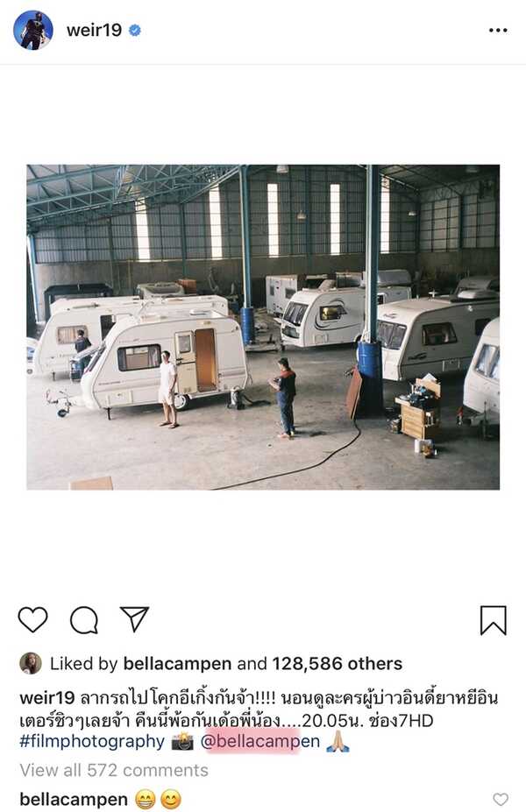
Task: Click the praying hands emoji
Action: click(x=338, y=742)
